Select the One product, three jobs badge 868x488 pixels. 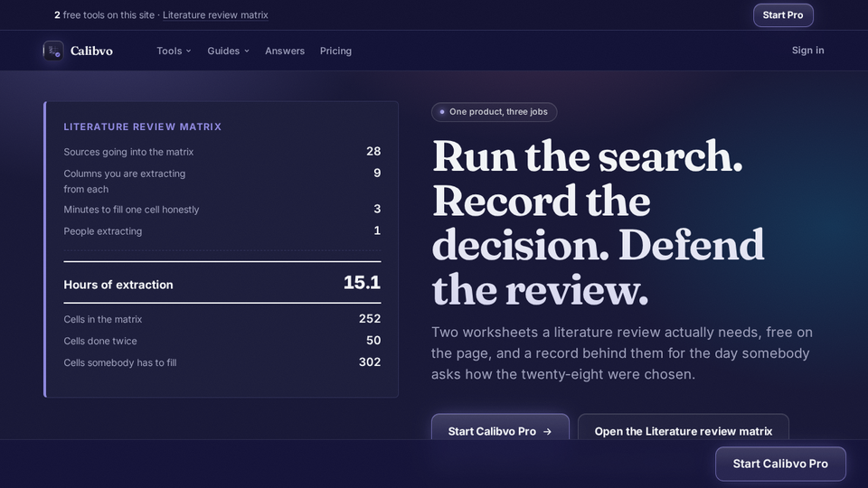point(494,112)
